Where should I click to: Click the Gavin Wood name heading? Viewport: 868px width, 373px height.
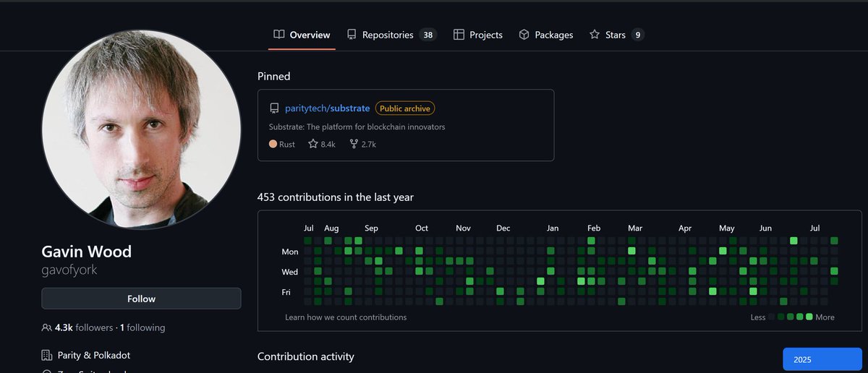pos(87,252)
